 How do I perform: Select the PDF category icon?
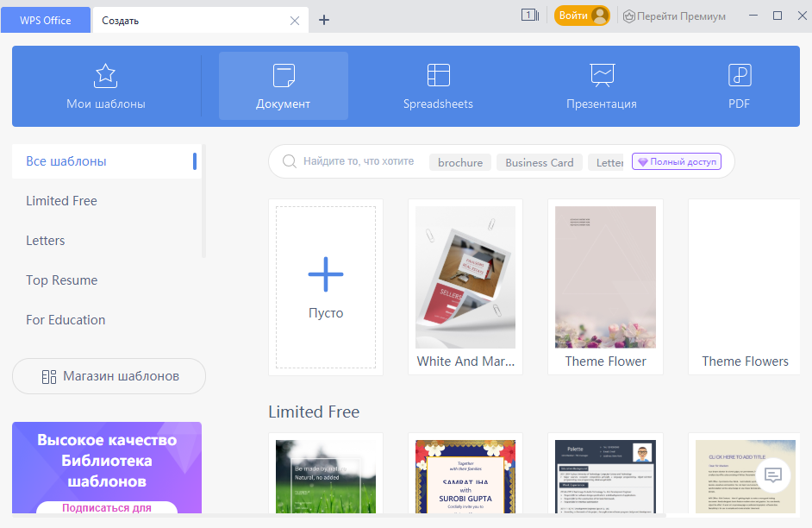pyautogui.click(x=739, y=76)
